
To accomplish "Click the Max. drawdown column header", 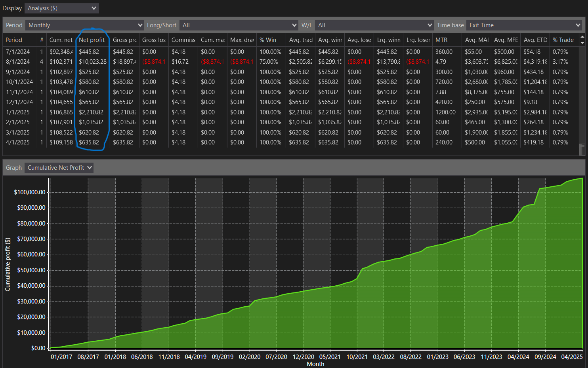I will (x=242, y=40).
